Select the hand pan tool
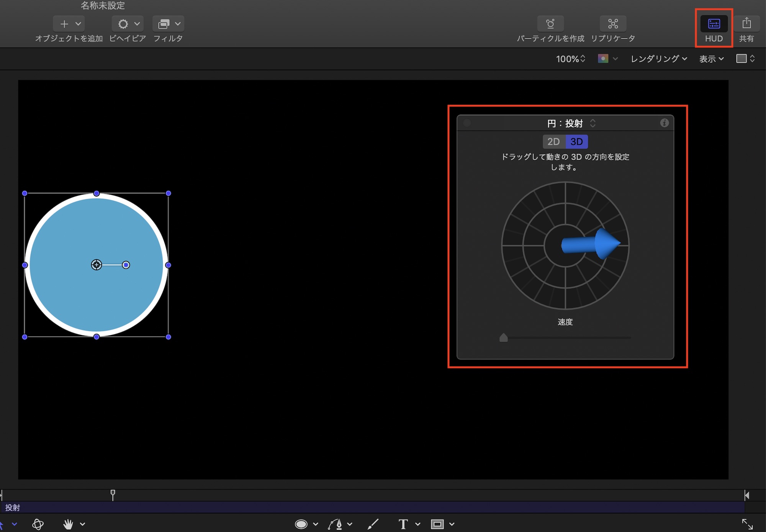Viewport: 766px width, 532px height. (68, 524)
